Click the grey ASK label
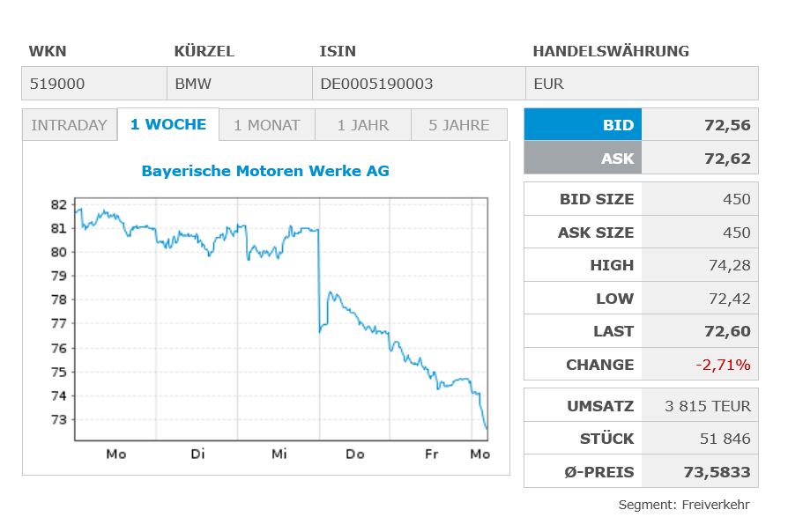This screenshot has width=788, height=532. click(x=583, y=159)
